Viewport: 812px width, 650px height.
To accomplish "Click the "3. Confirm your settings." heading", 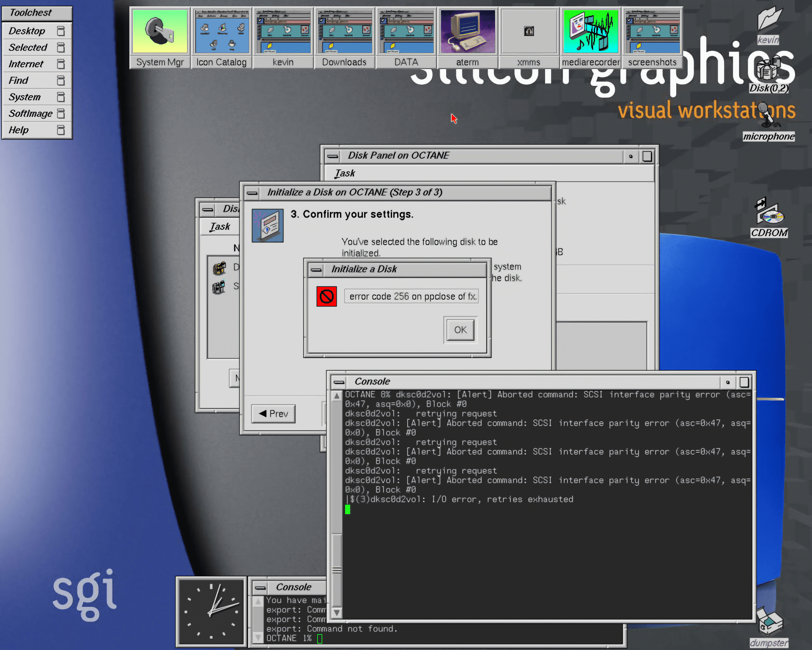I will (352, 214).
